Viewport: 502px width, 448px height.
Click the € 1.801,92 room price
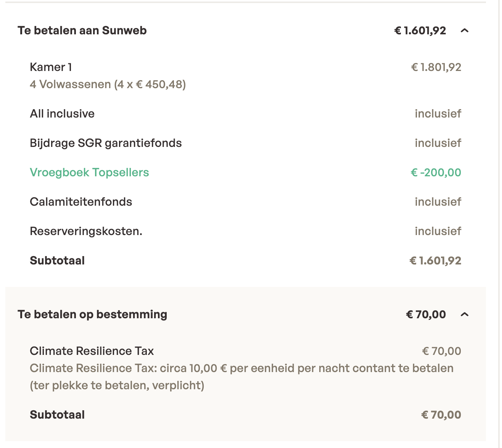pos(436,67)
